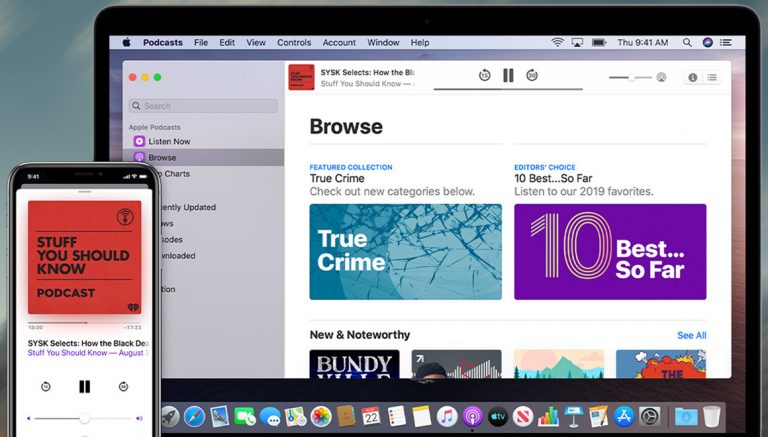The height and width of the screenshot is (437, 768).
Task: Open Safari from the Dock
Action: point(194,417)
